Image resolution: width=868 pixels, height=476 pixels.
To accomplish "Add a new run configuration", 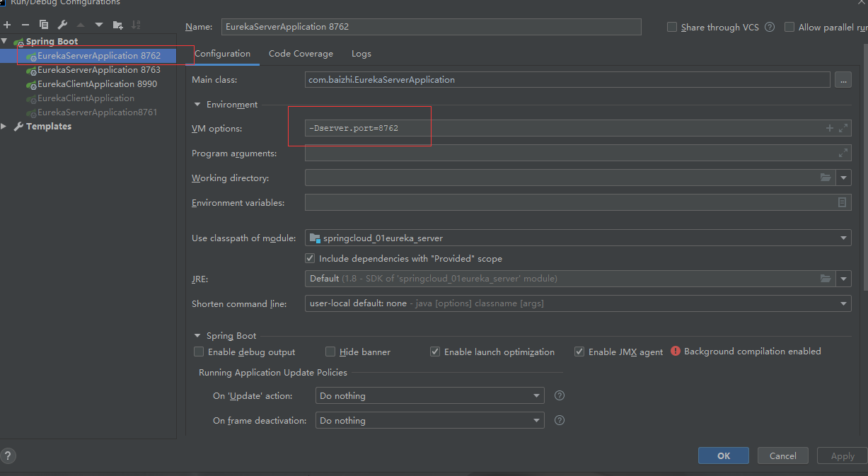I will 7,25.
